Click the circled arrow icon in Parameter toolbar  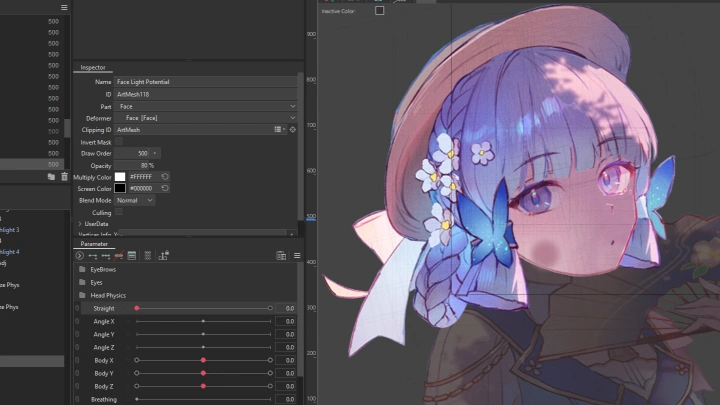(x=79, y=256)
